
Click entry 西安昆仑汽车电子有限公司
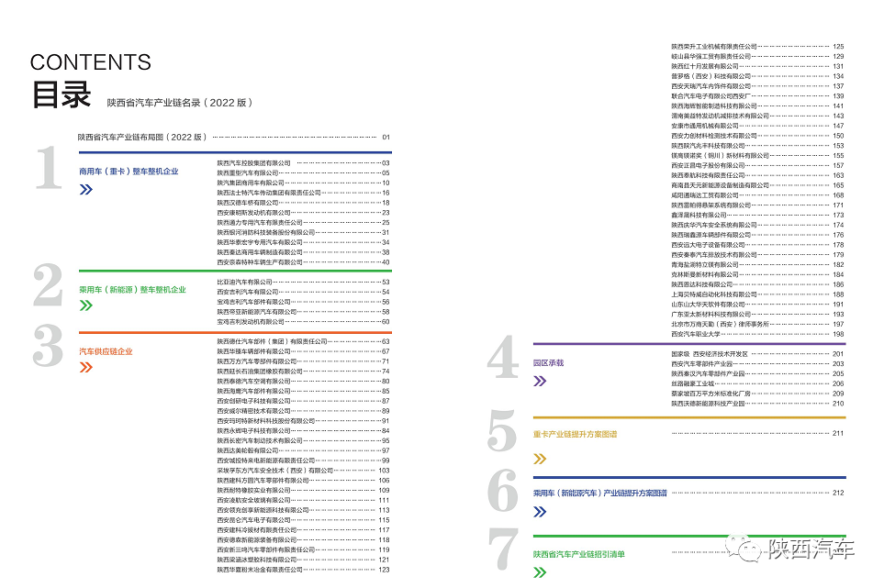[253, 520]
